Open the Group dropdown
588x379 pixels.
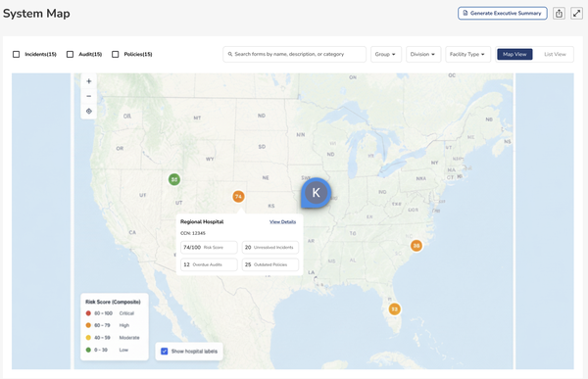(386, 55)
